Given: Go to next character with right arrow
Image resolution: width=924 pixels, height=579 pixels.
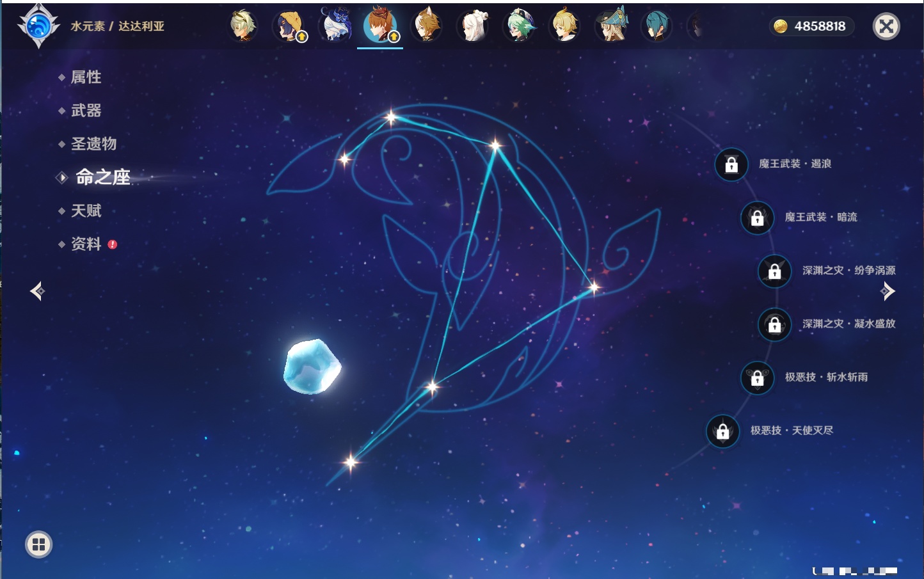Looking at the screenshot, I should click(888, 291).
